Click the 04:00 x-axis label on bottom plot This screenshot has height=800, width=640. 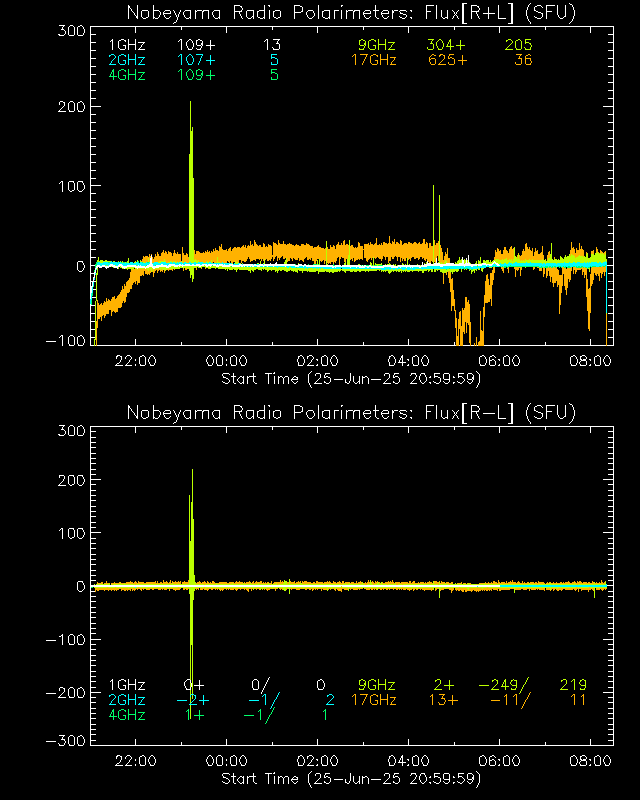point(408,761)
